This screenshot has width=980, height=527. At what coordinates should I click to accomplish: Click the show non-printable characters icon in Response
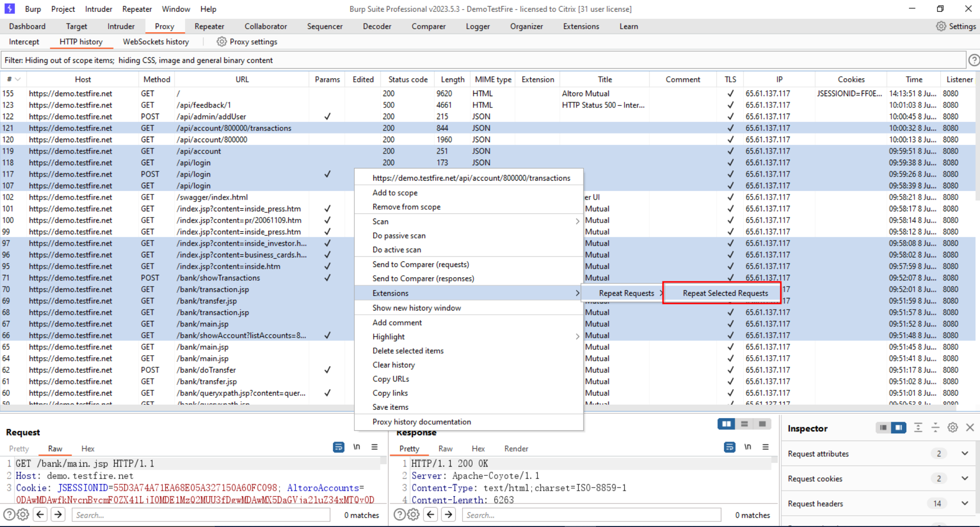point(748,447)
